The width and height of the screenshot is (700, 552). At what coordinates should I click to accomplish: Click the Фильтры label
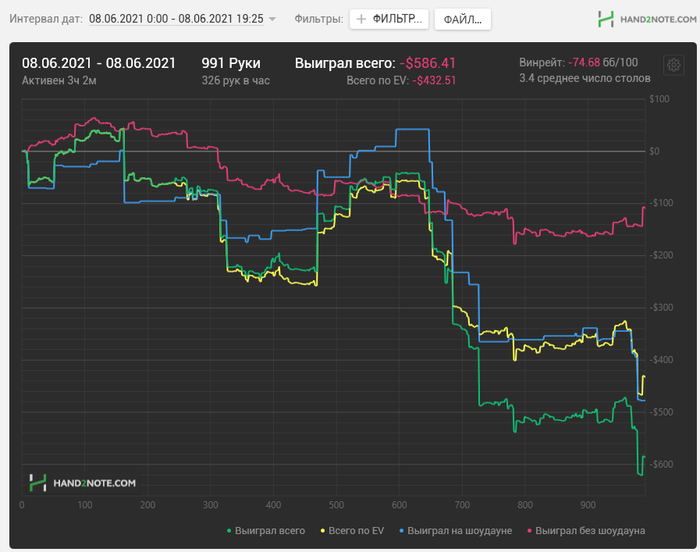[x=319, y=19]
